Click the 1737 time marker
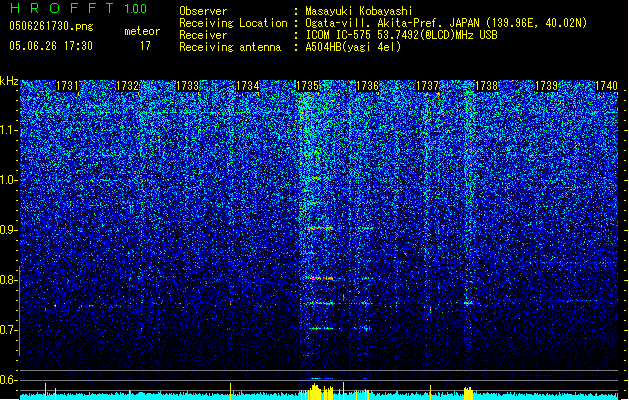This screenshot has width=629, height=400. (428, 86)
